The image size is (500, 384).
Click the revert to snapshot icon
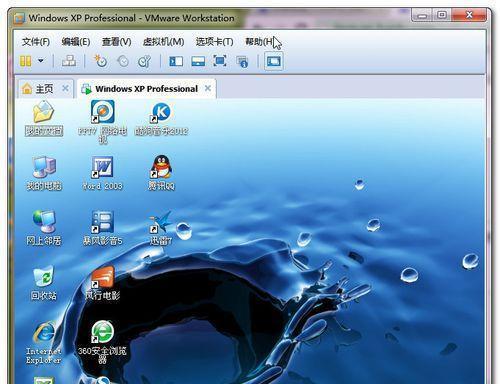click(x=123, y=61)
